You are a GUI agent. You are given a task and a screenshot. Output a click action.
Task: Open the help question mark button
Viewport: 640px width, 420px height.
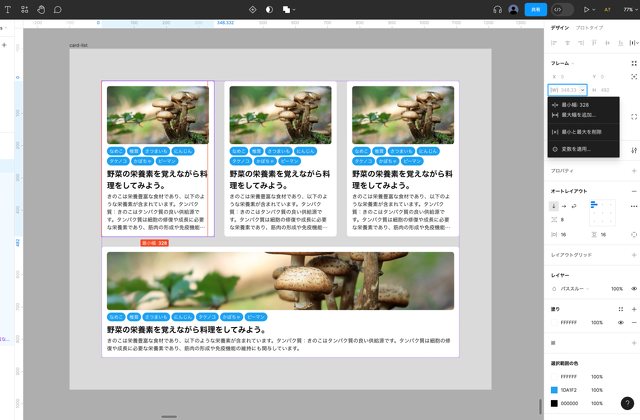[626, 404]
